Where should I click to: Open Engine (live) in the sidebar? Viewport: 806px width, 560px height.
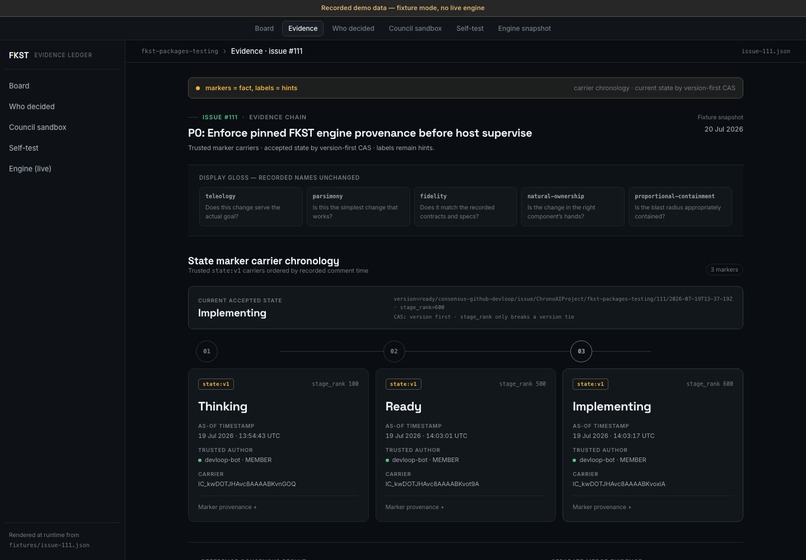point(30,169)
